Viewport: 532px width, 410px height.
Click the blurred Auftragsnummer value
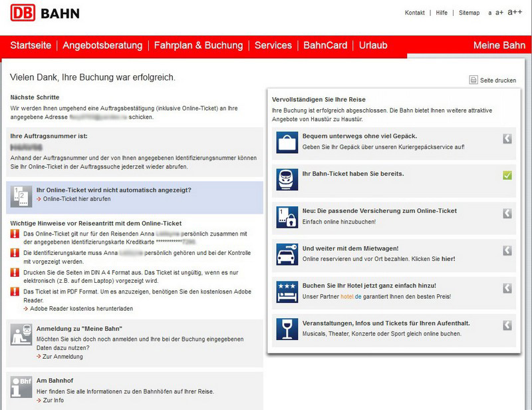coord(26,147)
